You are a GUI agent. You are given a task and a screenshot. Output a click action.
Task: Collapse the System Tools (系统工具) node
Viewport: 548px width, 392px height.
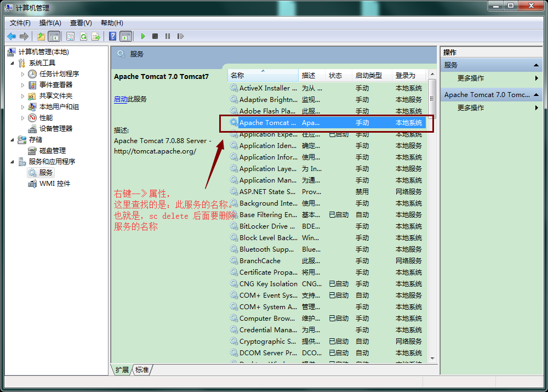[x=12, y=63]
